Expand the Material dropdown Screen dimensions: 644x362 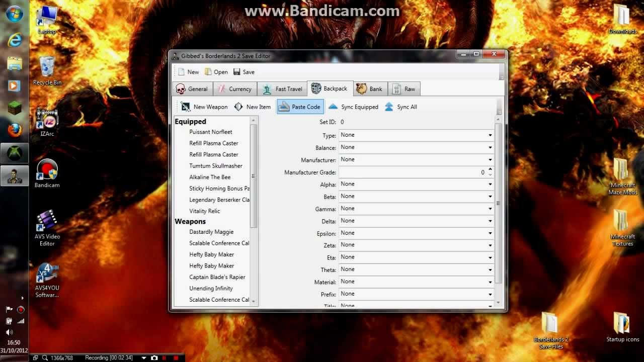pyautogui.click(x=417, y=282)
